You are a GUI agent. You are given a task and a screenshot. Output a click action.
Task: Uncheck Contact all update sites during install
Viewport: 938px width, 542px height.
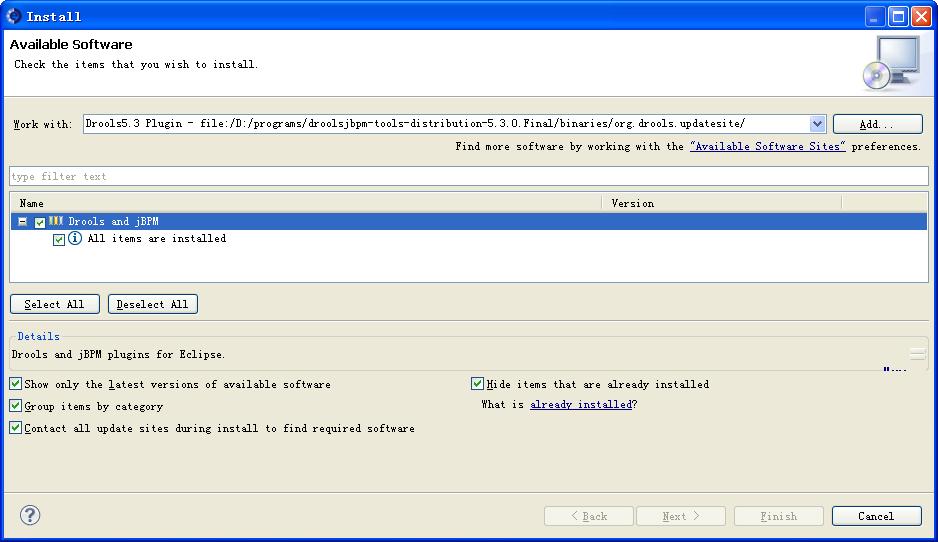coord(16,428)
